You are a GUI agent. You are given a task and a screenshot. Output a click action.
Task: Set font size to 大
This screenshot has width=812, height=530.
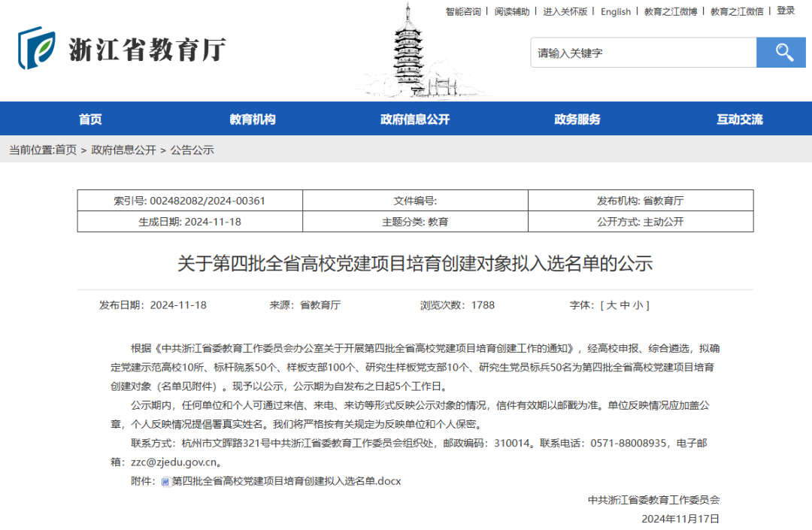pyautogui.click(x=611, y=305)
